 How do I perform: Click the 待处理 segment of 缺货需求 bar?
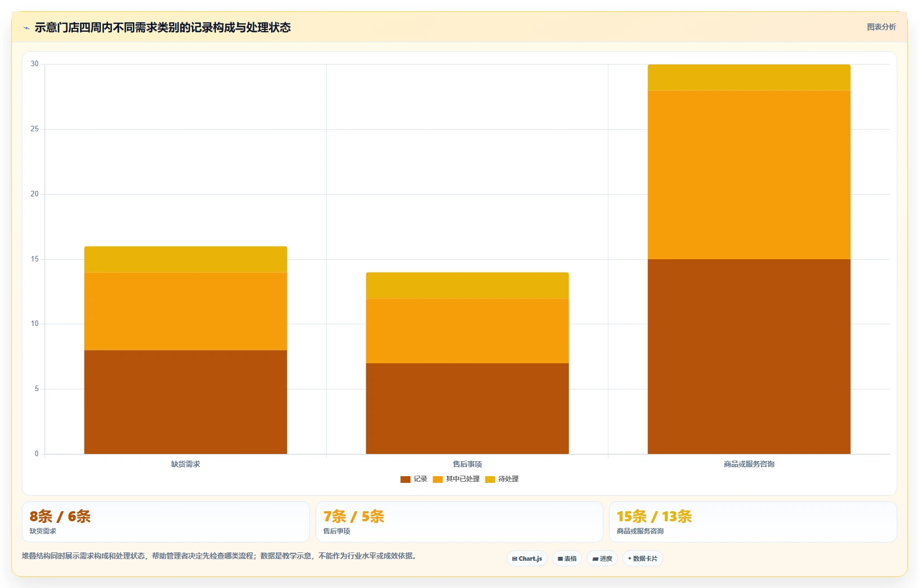pos(185,259)
